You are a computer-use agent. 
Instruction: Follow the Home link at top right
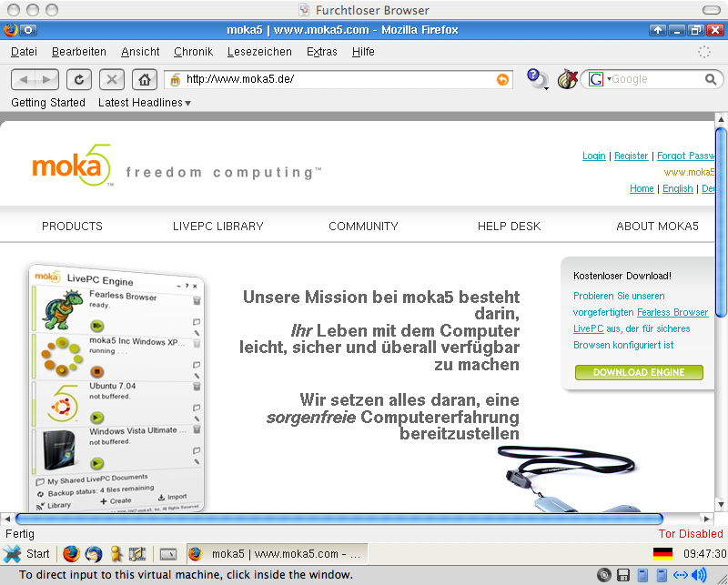click(642, 188)
